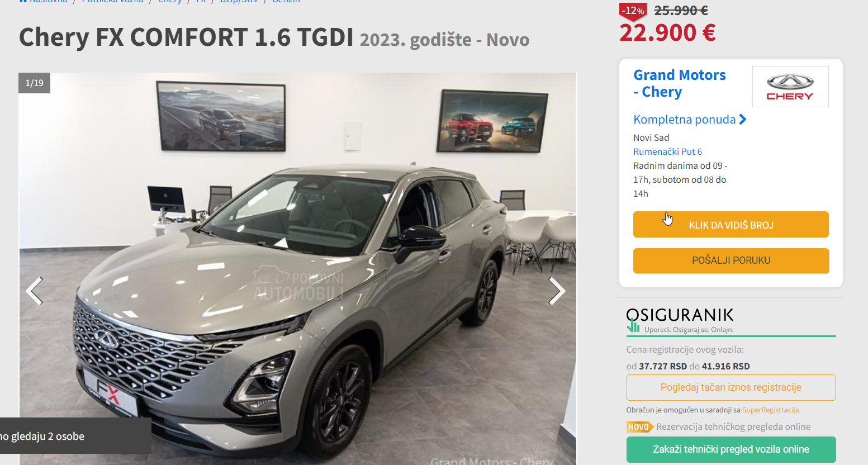
Task: Click the -12% discount badge
Action: [x=633, y=11]
